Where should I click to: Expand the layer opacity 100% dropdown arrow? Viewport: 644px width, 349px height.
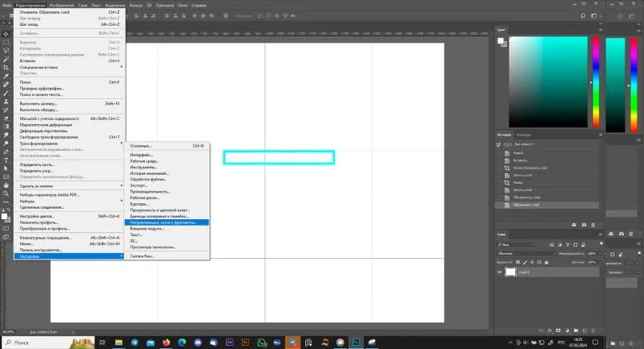tap(598, 254)
